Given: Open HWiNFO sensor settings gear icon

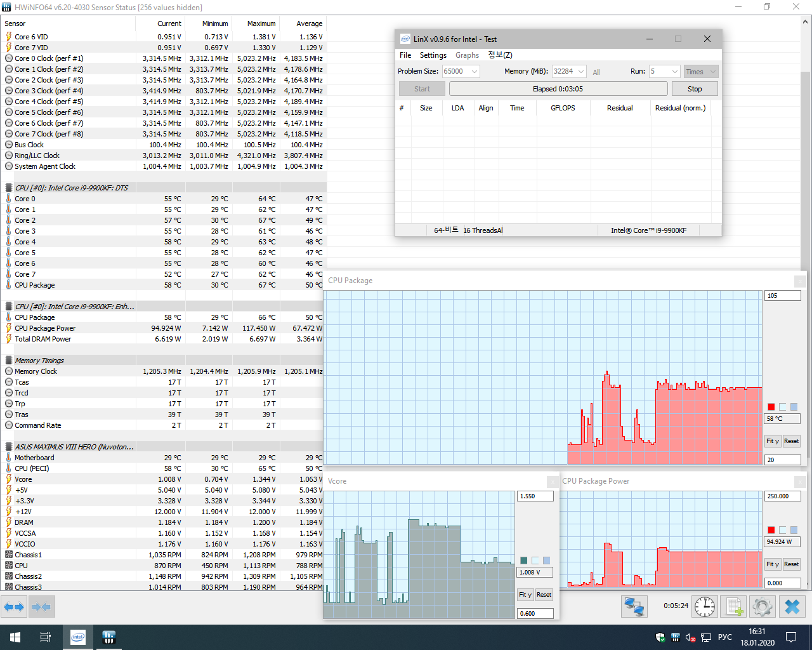Looking at the screenshot, I should (x=763, y=607).
